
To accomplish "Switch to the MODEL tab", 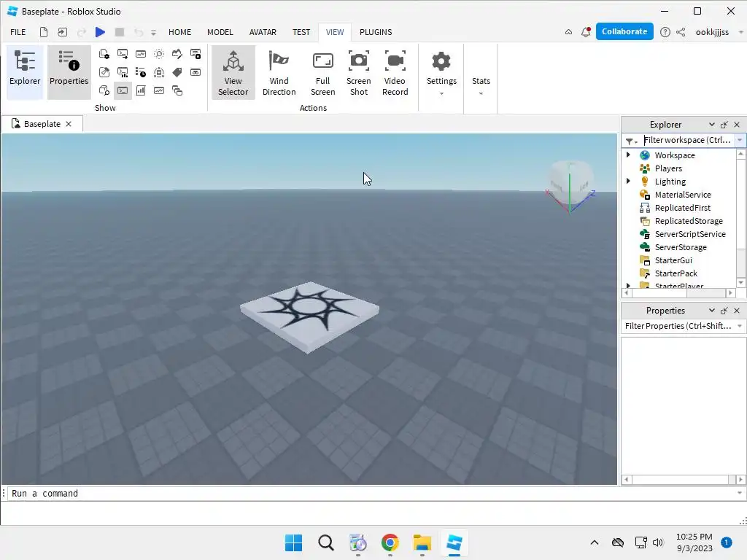I will [220, 32].
